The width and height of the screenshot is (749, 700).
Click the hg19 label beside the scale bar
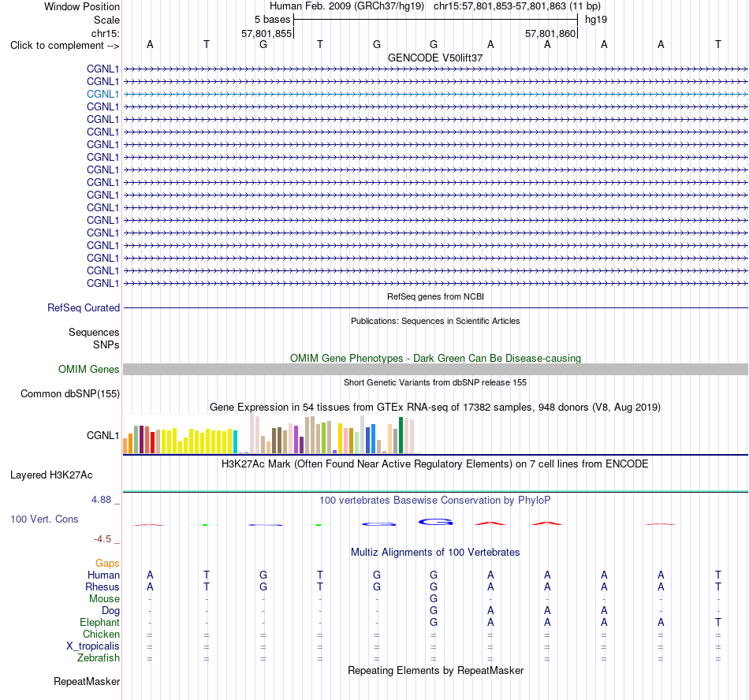(x=596, y=20)
